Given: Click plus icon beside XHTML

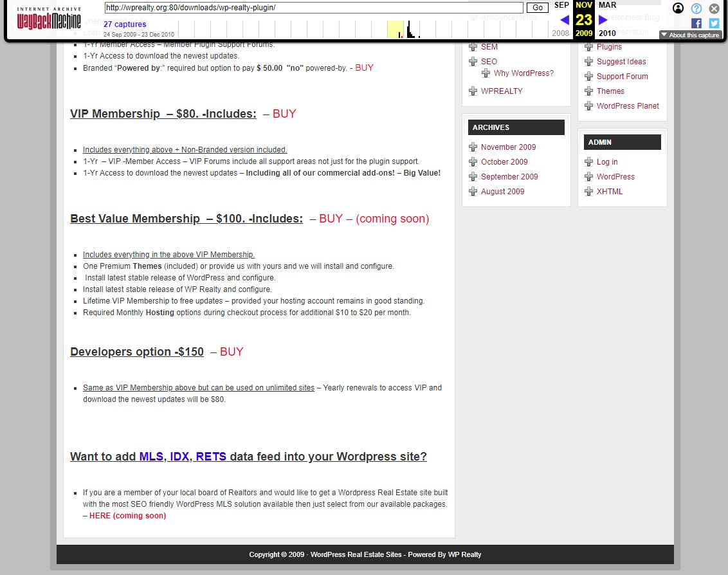Looking at the screenshot, I should tap(588, 192).
